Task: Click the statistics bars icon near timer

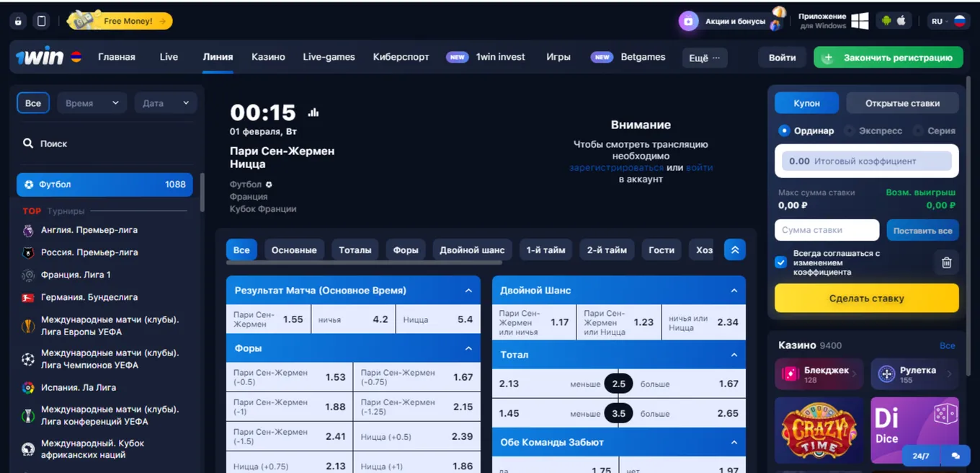Action: [313, 112]
